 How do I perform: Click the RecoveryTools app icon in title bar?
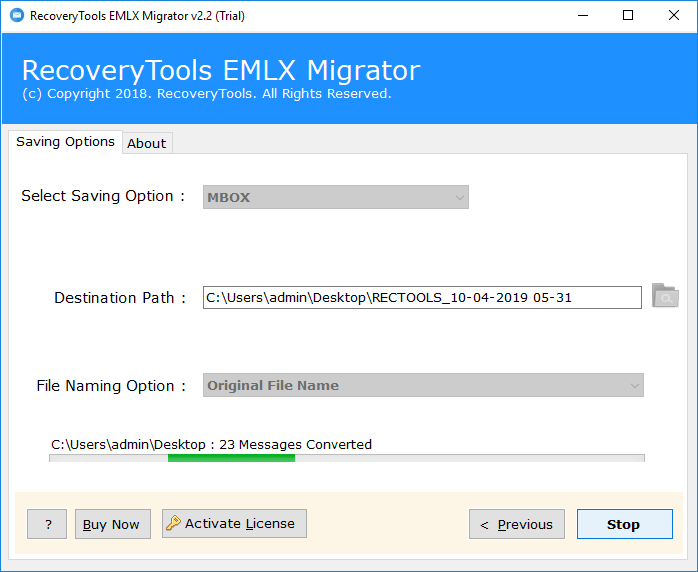pyautogui.click(x=16, y=16)
